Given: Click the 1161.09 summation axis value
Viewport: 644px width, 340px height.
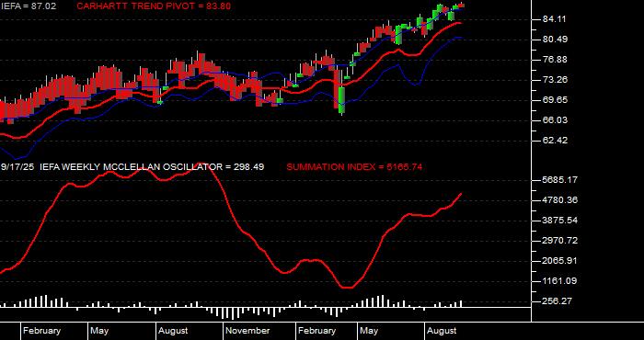Looking at the screenshot, I should coord(560,281).
